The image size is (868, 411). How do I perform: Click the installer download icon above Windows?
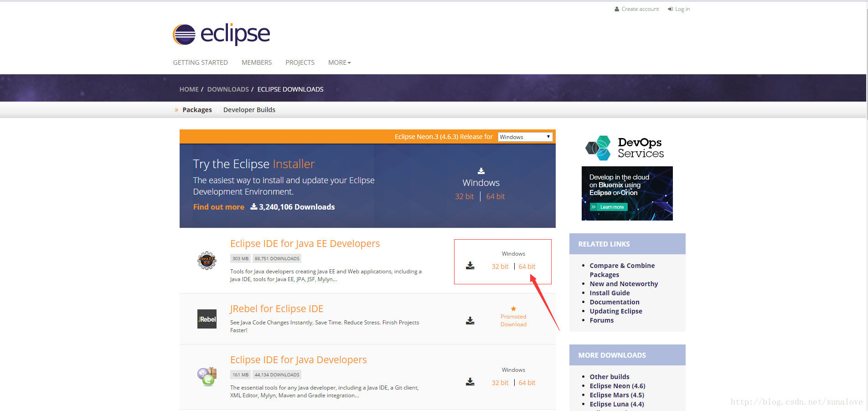pos(481,171)
